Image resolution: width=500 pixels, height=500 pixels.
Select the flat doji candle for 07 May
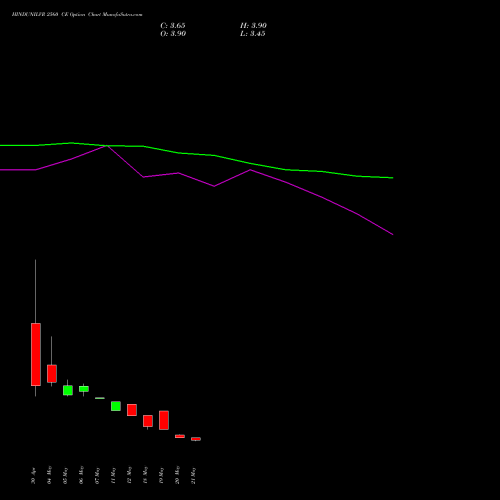(x=100, y=398)
